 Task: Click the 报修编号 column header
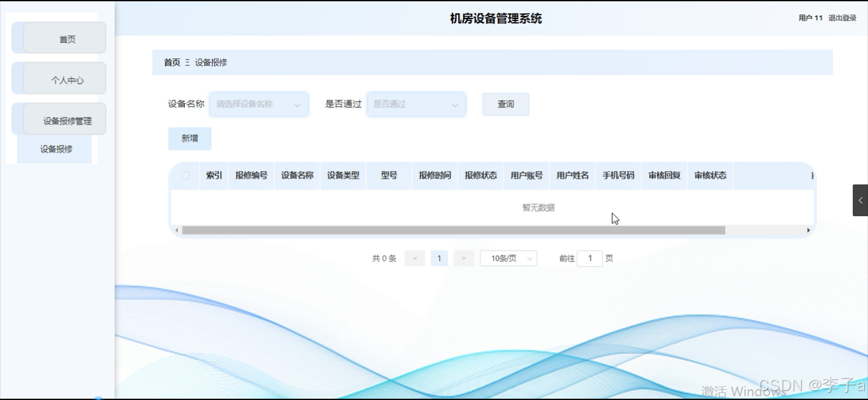(x=252, y=176)
